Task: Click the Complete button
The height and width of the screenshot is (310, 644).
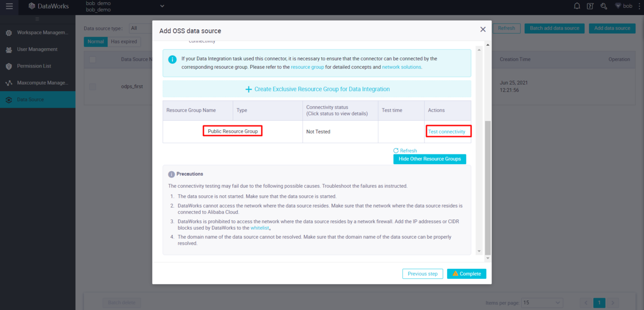Action: 467,274
